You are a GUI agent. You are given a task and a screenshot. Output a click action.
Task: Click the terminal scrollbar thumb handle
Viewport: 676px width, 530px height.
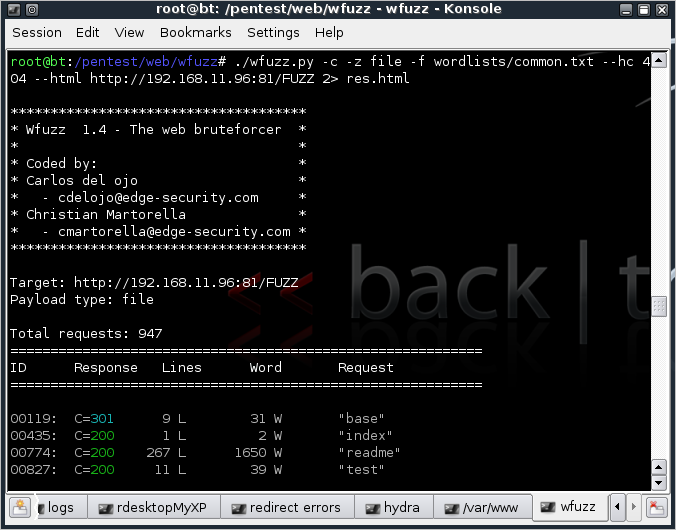tap(659, 306)
